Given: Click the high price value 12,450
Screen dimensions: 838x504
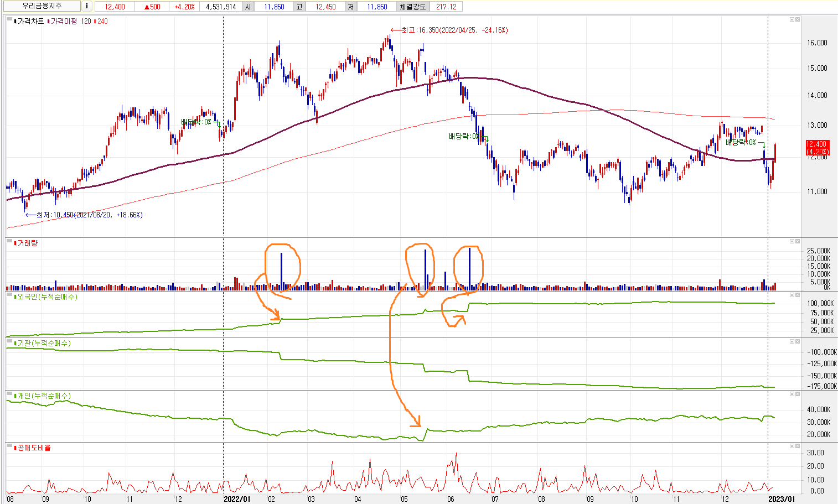Looking at the screenshot, I should coord(325,7).
